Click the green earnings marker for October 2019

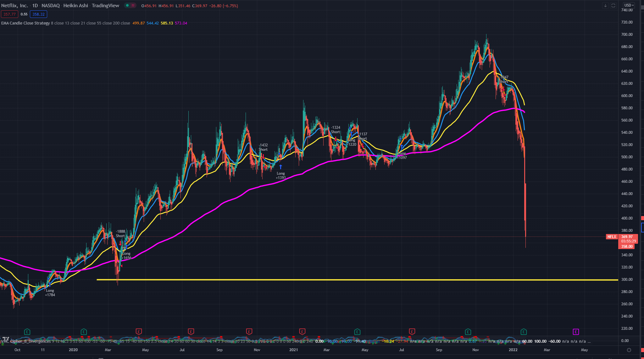27,332
